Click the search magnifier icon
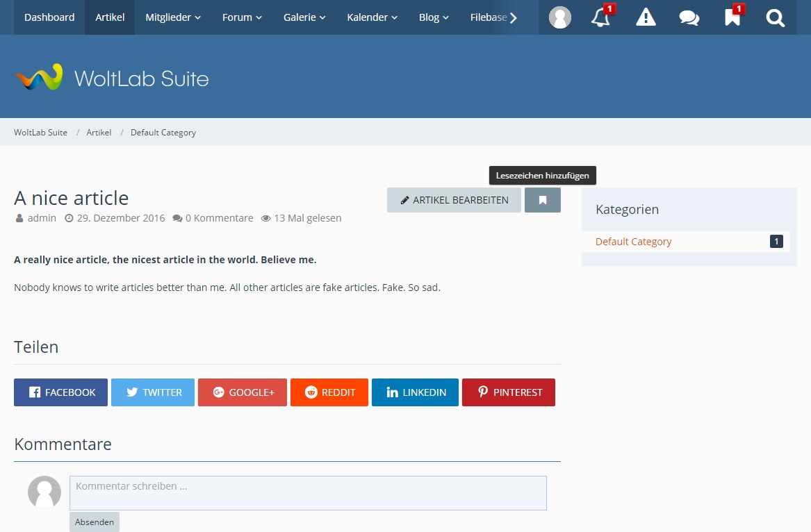Image resolution: width=811 pixels, height=532 pixels. (x=775, y=18)
